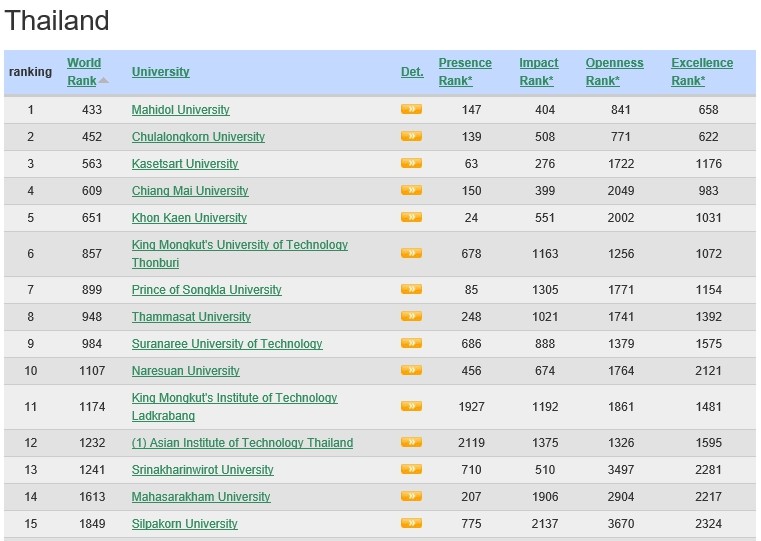This screenshot has height=541, width=761.
Task: Open details icon for Mahidol University
Action: coord(411,109)
